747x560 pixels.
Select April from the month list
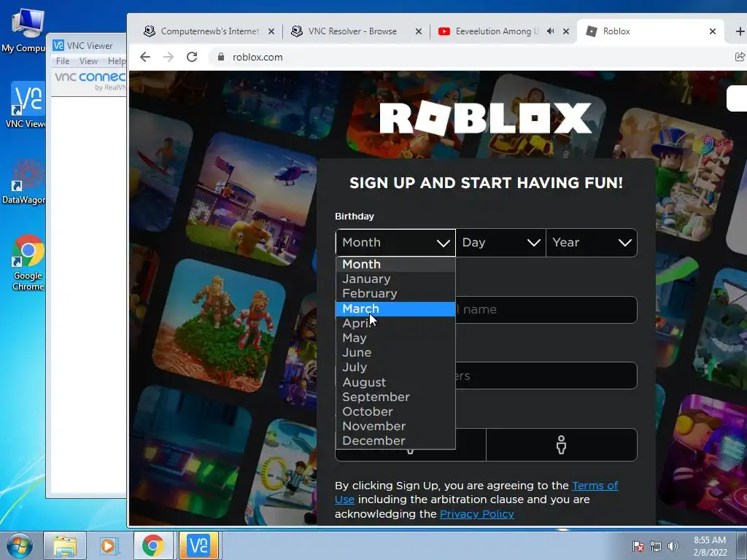pyautogui.click(x=395, y=323)
